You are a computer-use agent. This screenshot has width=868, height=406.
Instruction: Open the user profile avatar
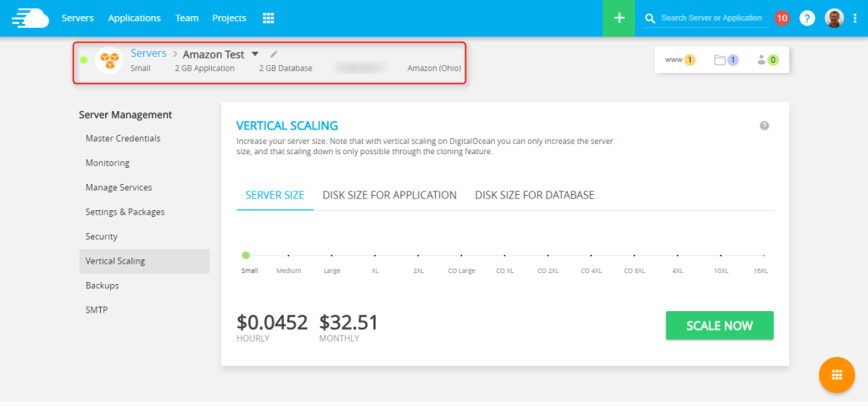(834, 18)
